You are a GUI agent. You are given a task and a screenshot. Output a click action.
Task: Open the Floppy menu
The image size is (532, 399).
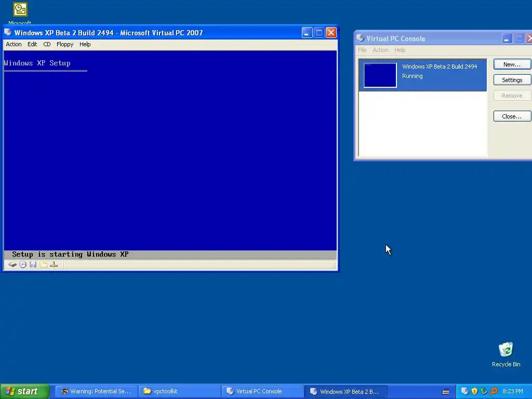pos(65,44)
